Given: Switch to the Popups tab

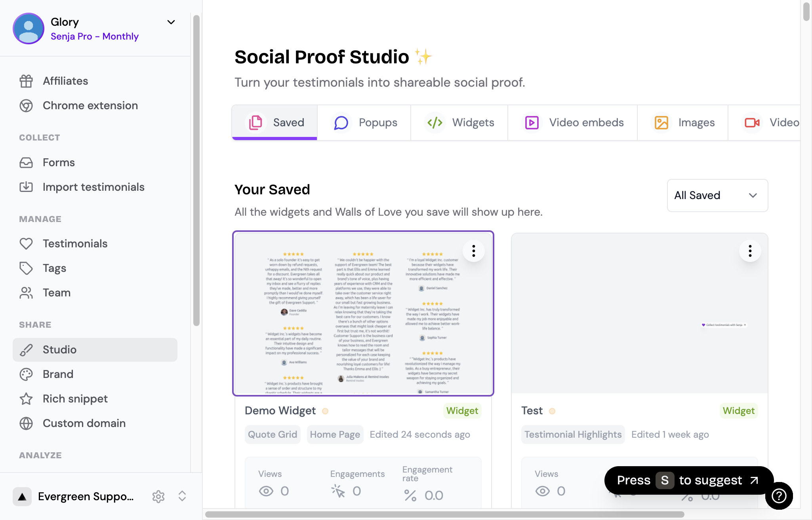Looking at the screenshot, I should 364,123.
